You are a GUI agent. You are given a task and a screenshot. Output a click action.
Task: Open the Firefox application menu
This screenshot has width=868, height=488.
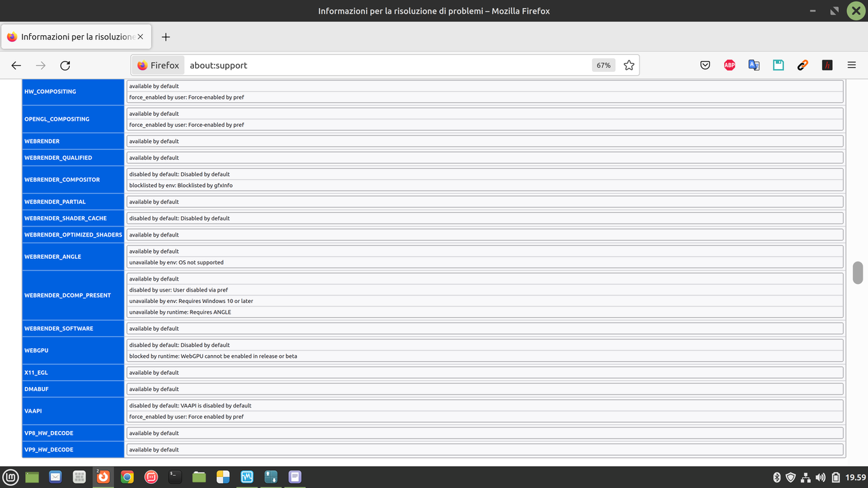pyautogui.click(x=851, y=65)
